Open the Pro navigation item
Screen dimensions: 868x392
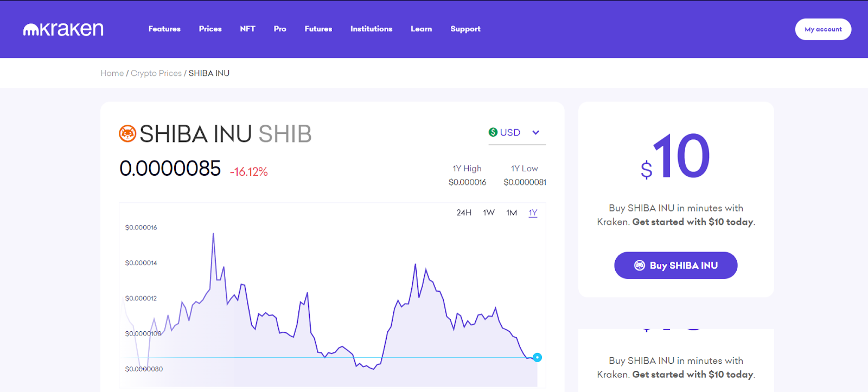(280, 29)
